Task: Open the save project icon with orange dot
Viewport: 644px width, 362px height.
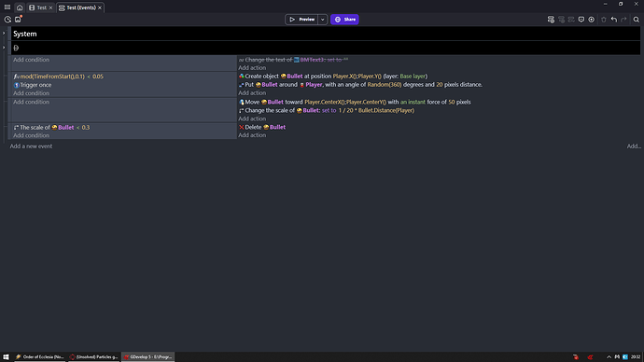Action: (18, 20)
